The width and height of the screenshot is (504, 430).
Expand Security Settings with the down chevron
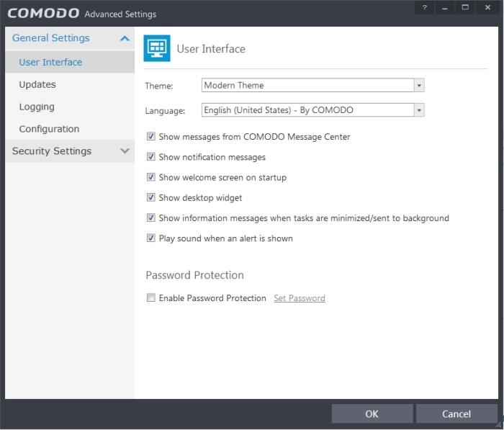click(x=125, y=151)
